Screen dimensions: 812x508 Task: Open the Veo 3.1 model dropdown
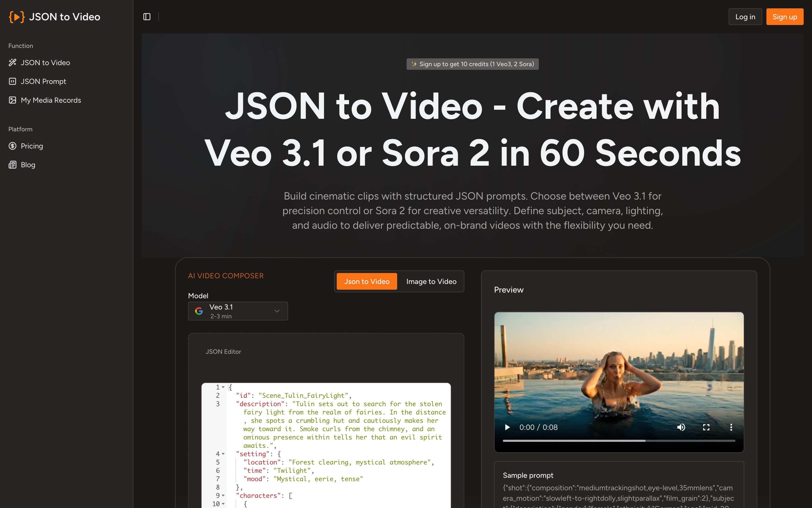tap(277, 311)
